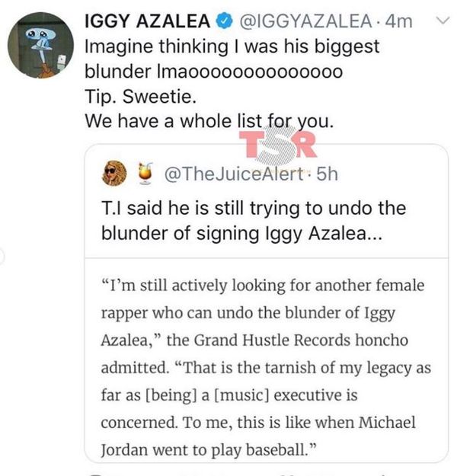The height and width of the screenshot is (476, 457).
Task: Click the IGGY AZALEA display name
Action: (147, 21)
